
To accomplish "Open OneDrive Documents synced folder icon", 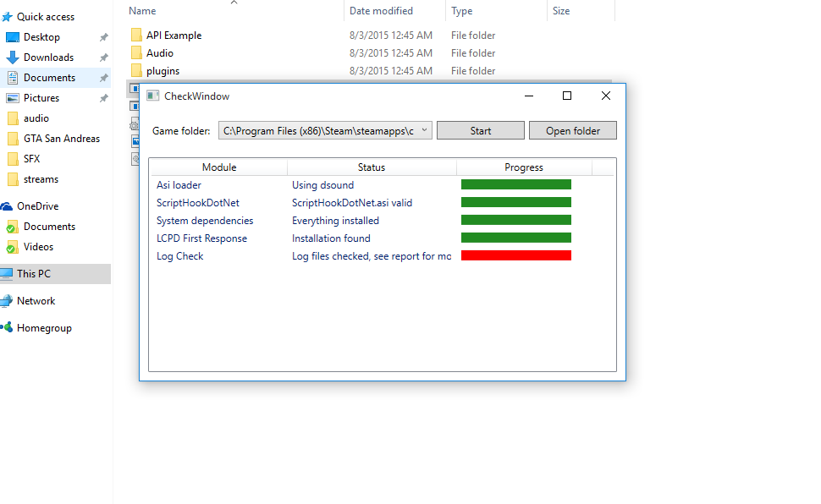I will tap(12, 227).
